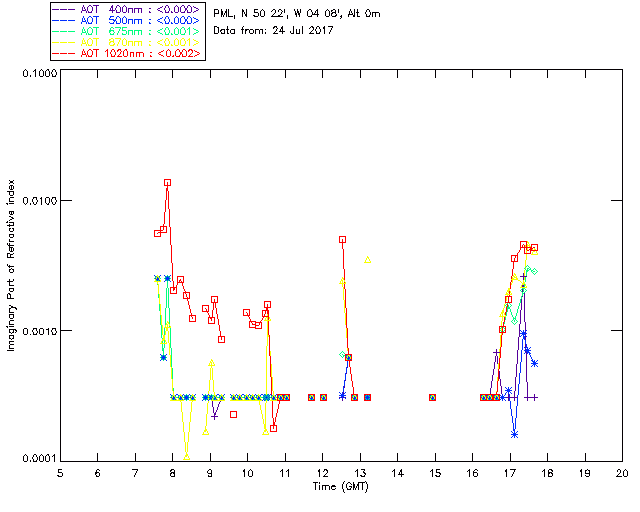
Task: Click the "Time (GMT)" axis label
Action: pyautogui.click(x=341, y=487)
